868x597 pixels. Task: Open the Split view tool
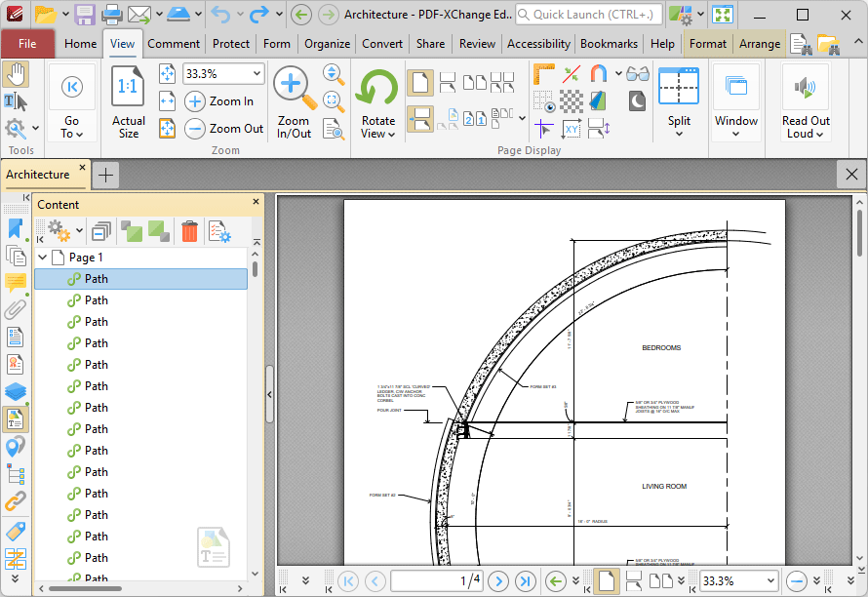point(679,103)
